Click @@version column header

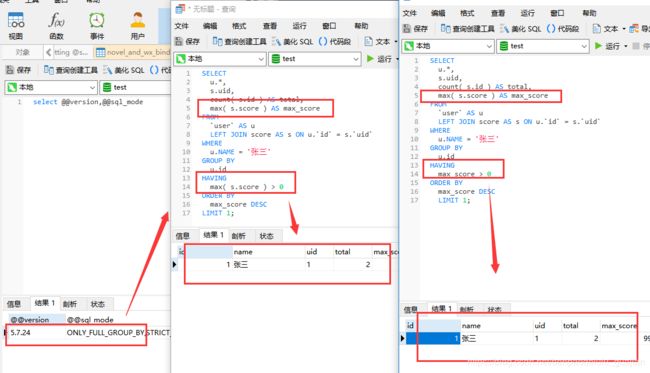tap(36, 320)
